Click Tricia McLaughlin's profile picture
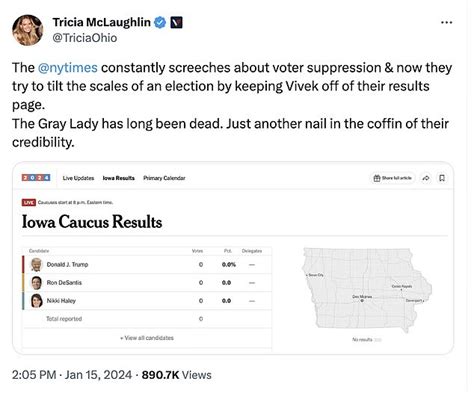474x393 pixels. [28, 30]
